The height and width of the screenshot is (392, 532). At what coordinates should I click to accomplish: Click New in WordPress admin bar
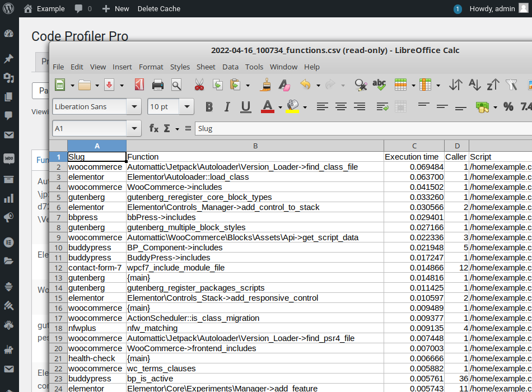(x=116, y=8)
